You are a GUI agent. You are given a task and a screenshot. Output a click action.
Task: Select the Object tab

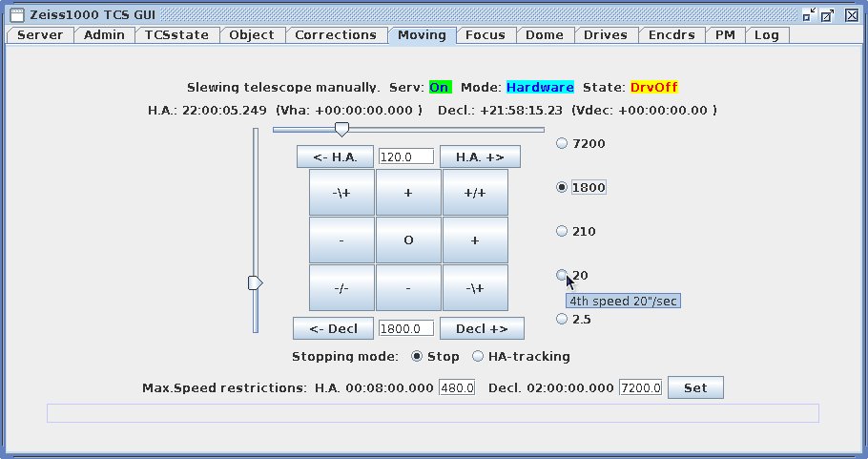tap(252, 35)
